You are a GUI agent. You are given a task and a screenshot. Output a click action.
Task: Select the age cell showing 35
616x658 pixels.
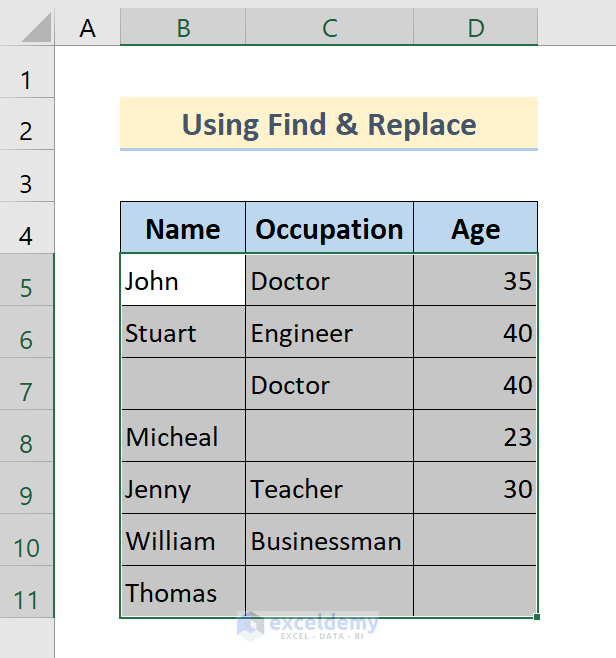(475, 280)
